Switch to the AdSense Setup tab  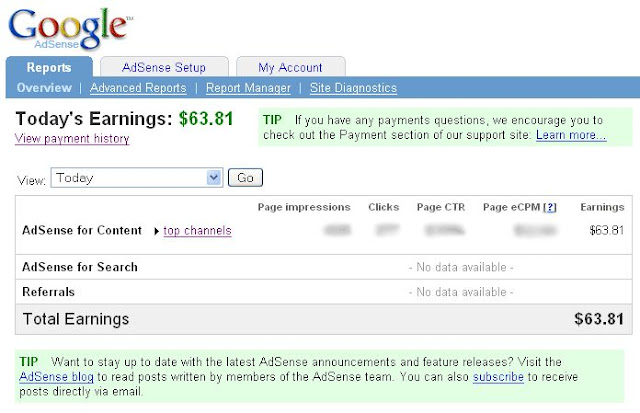click(164, 67)
